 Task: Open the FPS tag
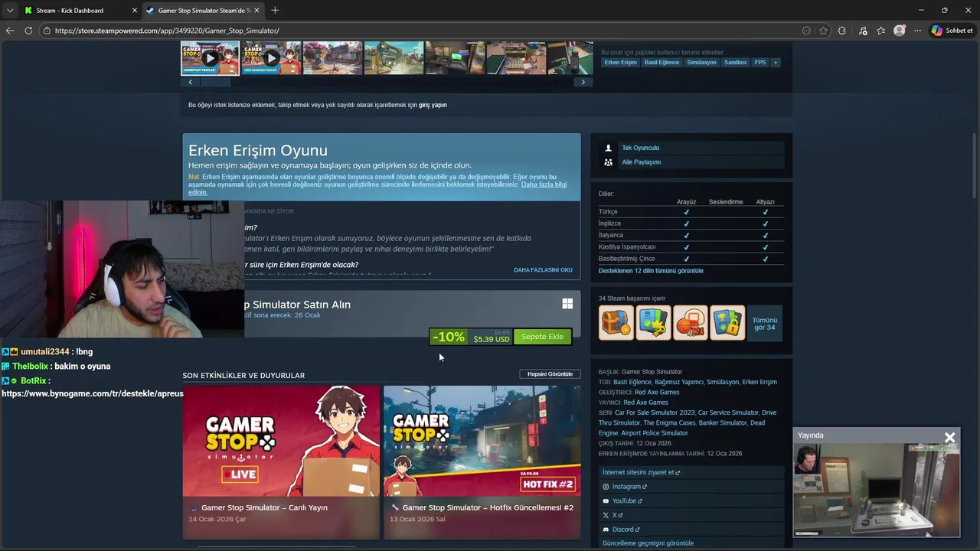pyautogui.click(x=759, y=62)
